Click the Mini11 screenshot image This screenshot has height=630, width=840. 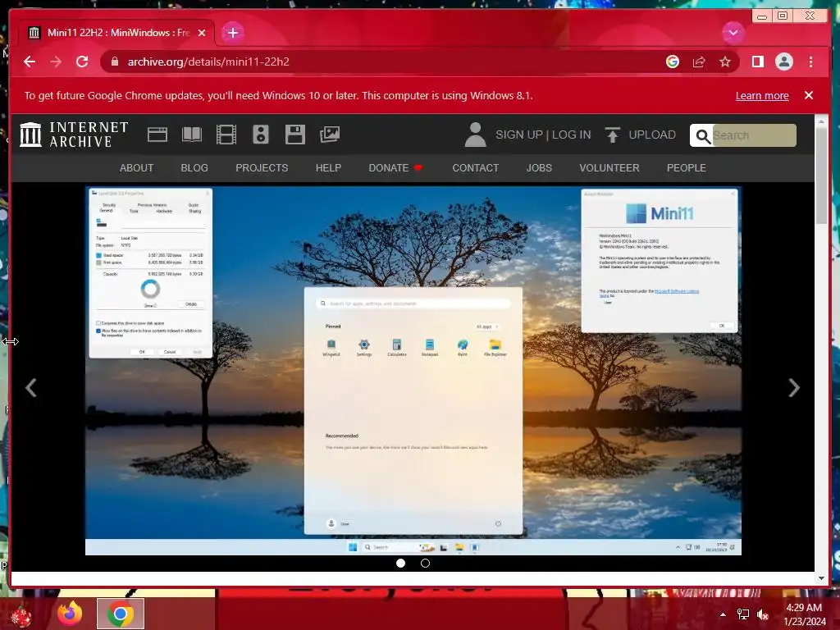click(413, 371)
